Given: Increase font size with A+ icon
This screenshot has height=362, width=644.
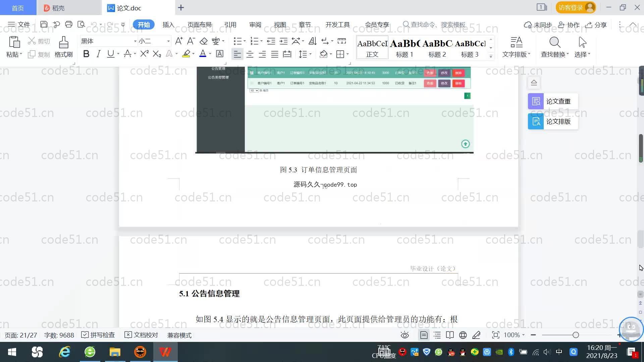Looking at the screenshot, I should [x=179, y=41].
